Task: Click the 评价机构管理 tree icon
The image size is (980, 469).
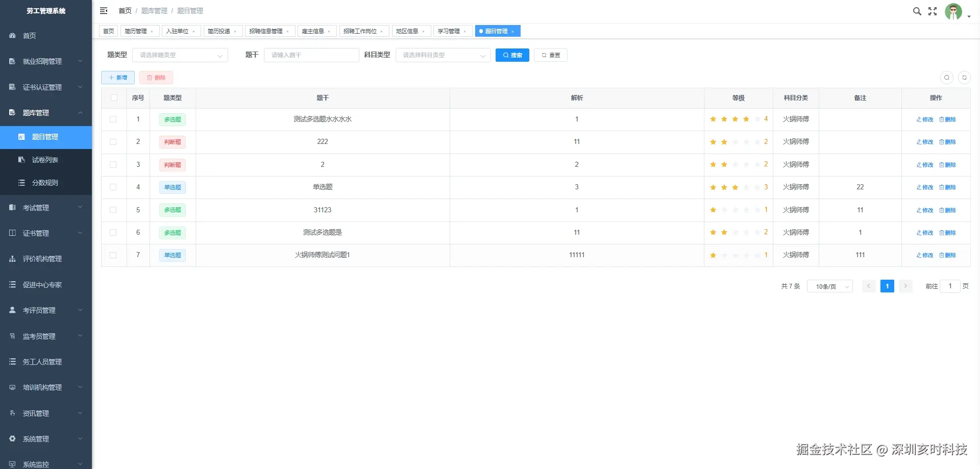Action: [12, 259]
